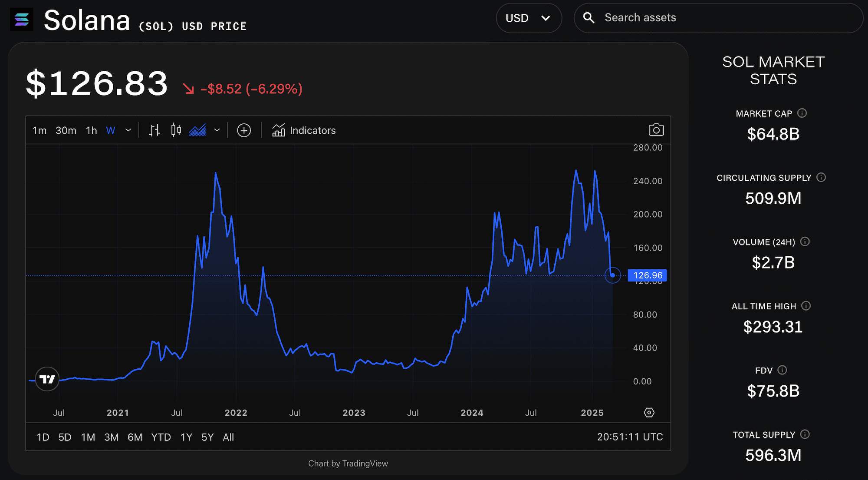Select the YTD range tab
Viewport: 868px width, 480px height.
[161, 437]
